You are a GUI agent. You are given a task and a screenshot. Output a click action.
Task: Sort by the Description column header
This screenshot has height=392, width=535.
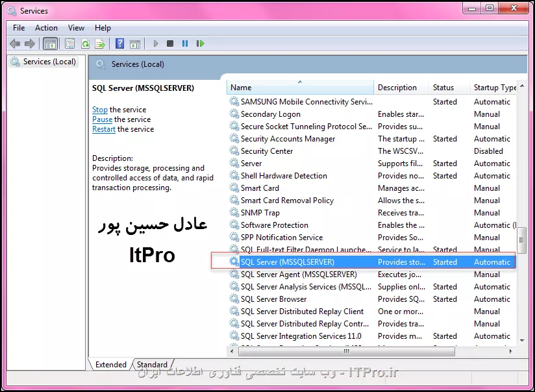tap(401, 88)
